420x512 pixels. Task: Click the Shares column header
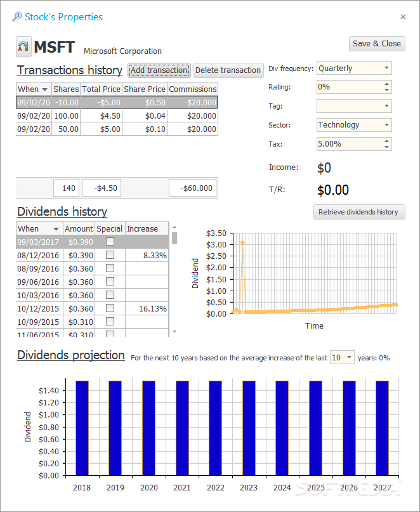point(66,89)
